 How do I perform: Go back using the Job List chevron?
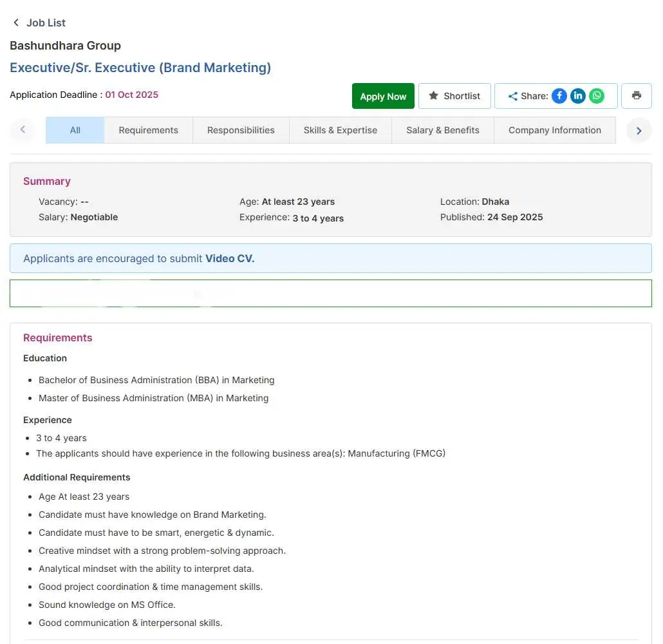tap(16, 23)
